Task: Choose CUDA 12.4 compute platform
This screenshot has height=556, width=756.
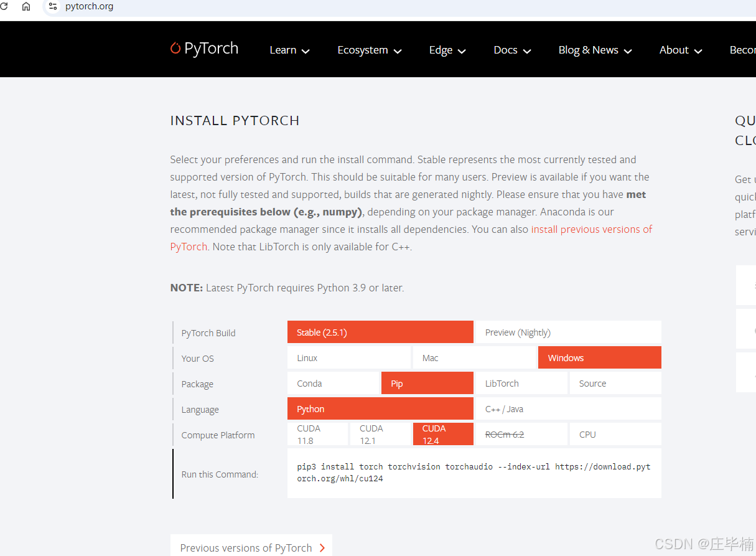Action: [x=443, y=435]
